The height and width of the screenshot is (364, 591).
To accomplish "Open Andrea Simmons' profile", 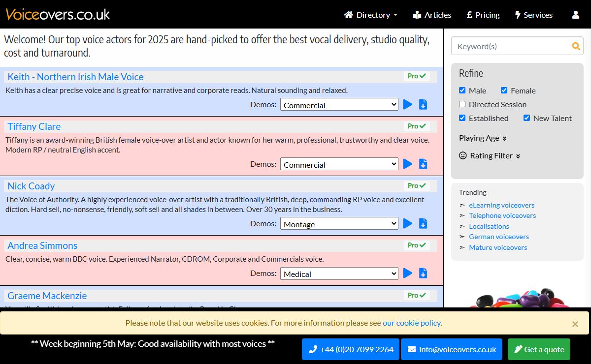I will click(x=42, y=245).
